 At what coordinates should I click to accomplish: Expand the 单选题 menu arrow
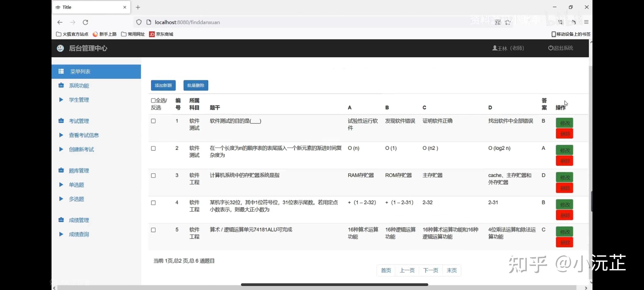[x=61, y=185]
